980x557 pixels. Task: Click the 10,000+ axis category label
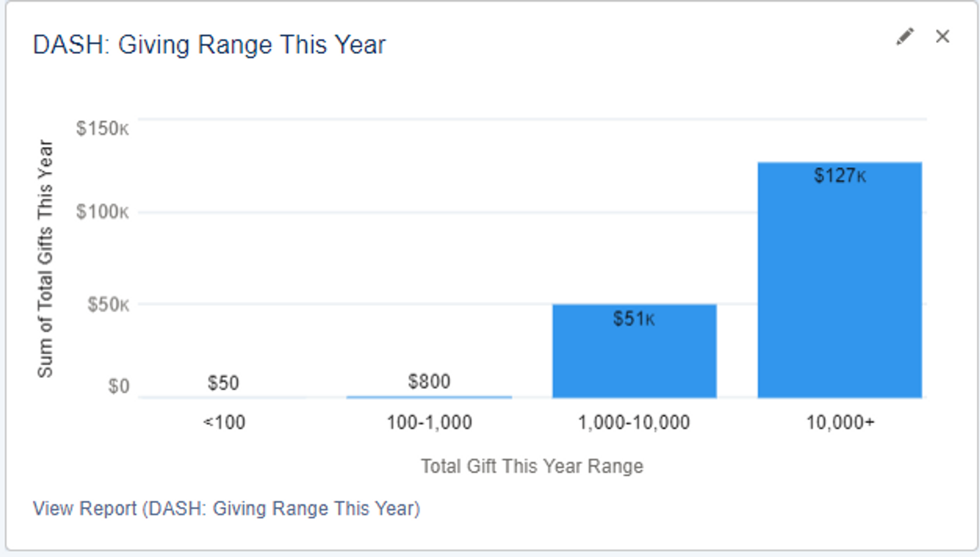coord(840,422)
